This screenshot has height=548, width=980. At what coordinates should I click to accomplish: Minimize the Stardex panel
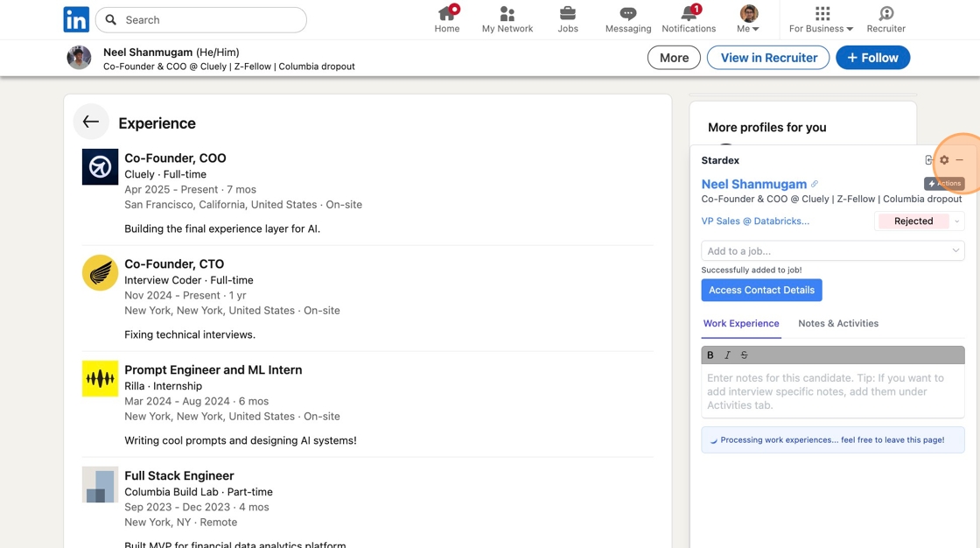tap(959, 160)
